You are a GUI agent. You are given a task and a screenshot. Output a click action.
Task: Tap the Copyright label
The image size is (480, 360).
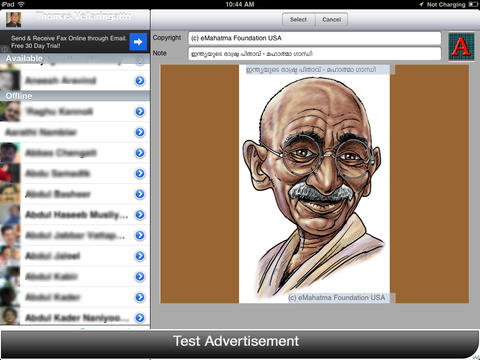point(167,38)
